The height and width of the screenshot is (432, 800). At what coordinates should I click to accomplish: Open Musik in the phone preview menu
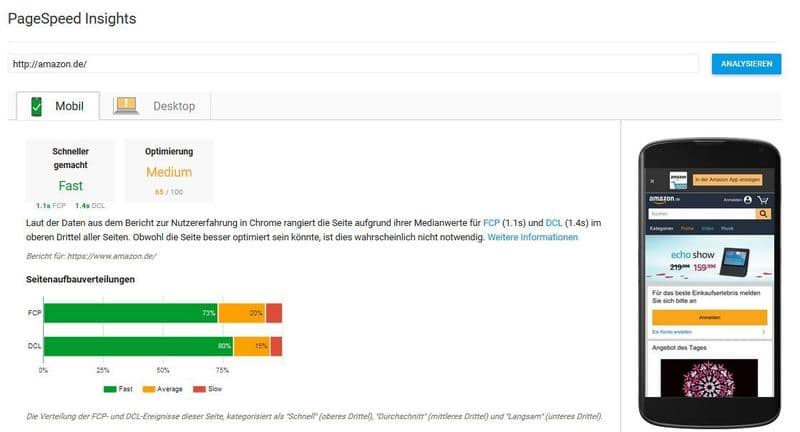click(727, 228)
